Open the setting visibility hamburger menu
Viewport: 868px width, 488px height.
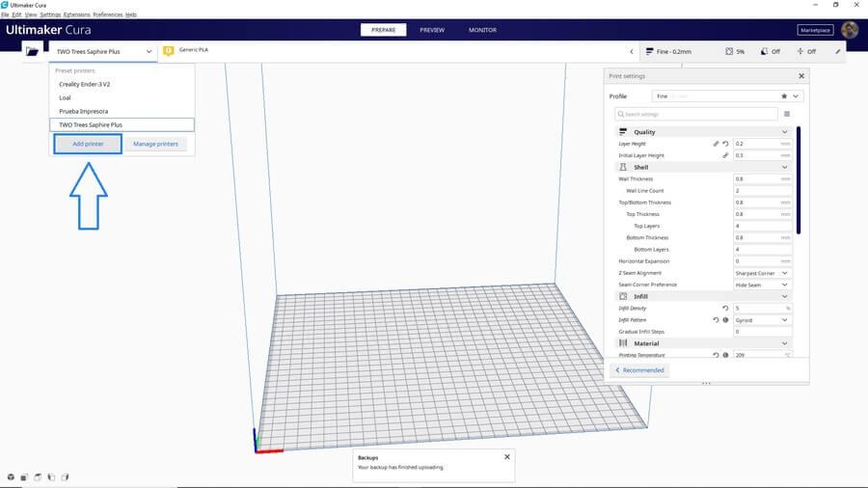787,114
